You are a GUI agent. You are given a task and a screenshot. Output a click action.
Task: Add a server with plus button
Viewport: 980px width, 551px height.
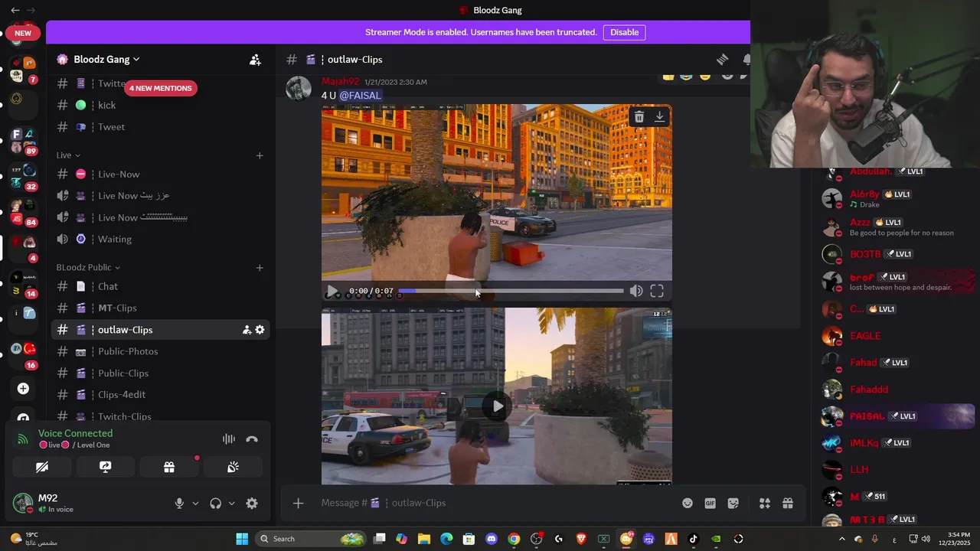pos(23,389)
